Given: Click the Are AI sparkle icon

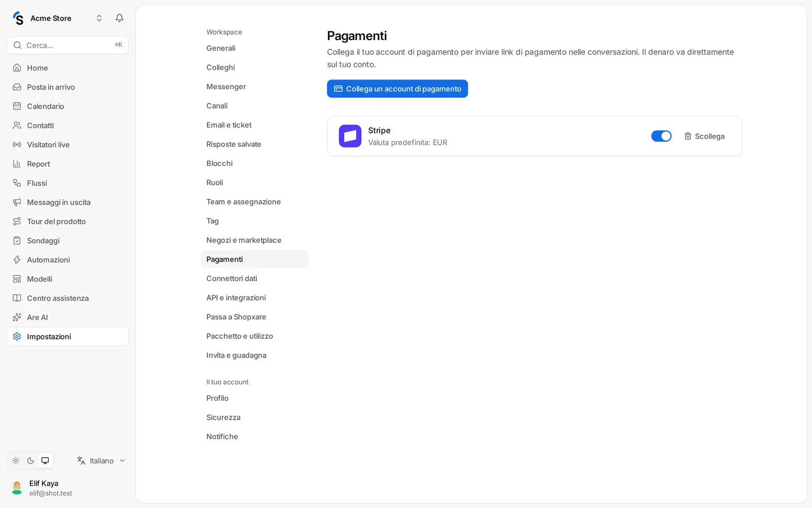Looking at the screenshot, I should [17, 317].
